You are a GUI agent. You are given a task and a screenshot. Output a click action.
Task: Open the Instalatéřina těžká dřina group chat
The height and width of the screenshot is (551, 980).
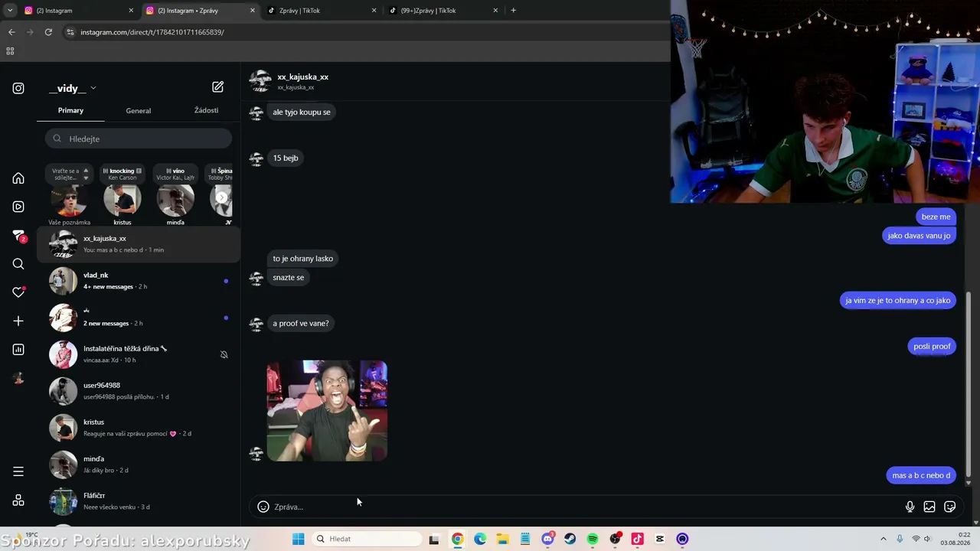coord(139,354)
